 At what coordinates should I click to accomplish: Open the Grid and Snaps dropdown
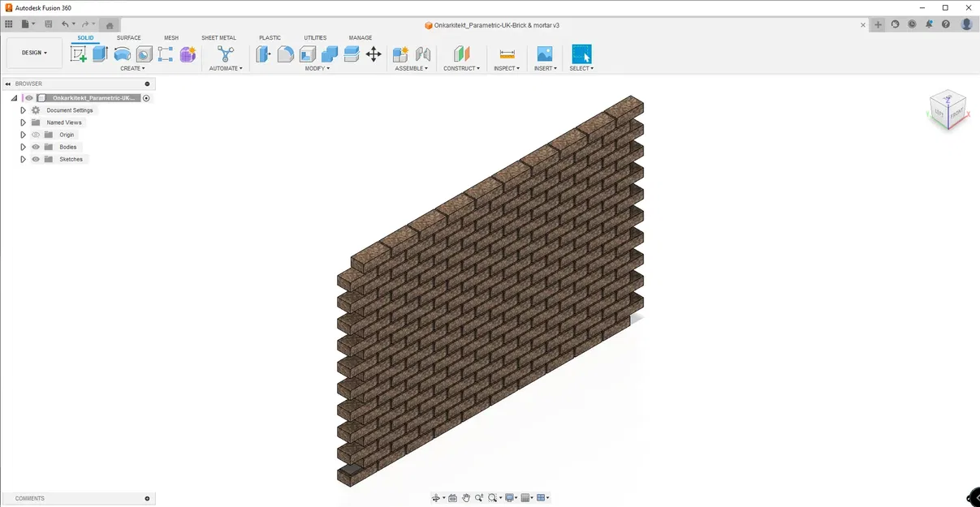coord(528,497)
